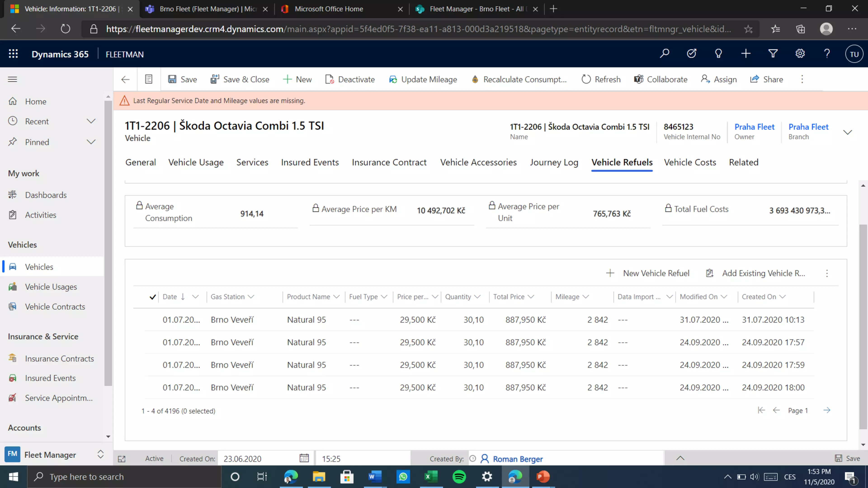Expand the Recent section in sidebar

point(91,121)
